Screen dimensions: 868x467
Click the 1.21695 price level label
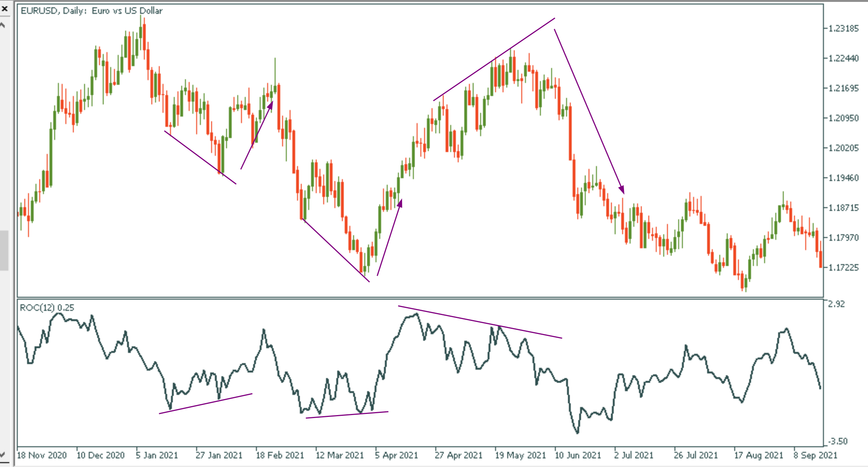844,88
